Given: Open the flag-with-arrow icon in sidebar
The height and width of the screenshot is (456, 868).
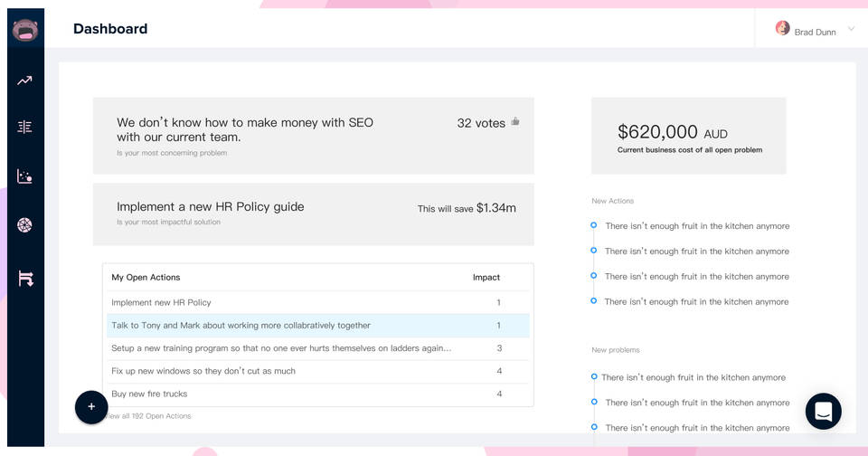Looking at the screenshot, I should [25, 279].
